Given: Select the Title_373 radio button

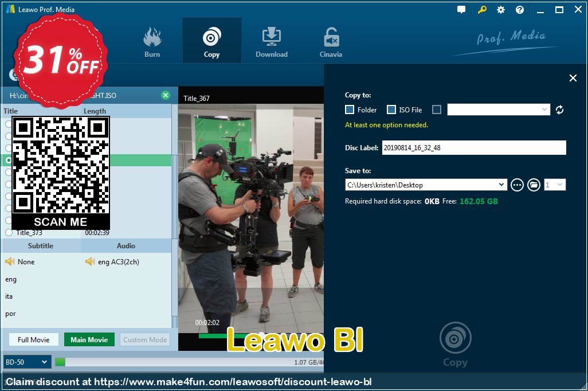Looking at the screenshot, I should coord(9,232).
